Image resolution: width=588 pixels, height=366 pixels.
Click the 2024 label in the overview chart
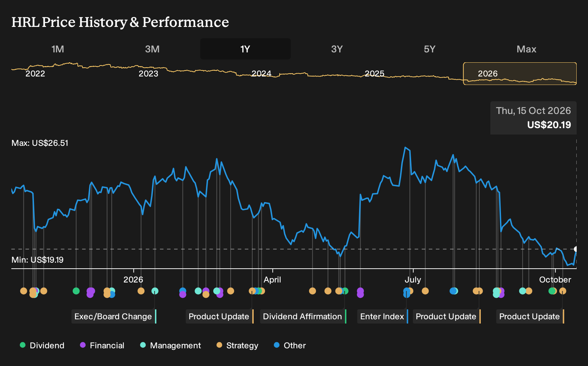(x=261, y=74)
